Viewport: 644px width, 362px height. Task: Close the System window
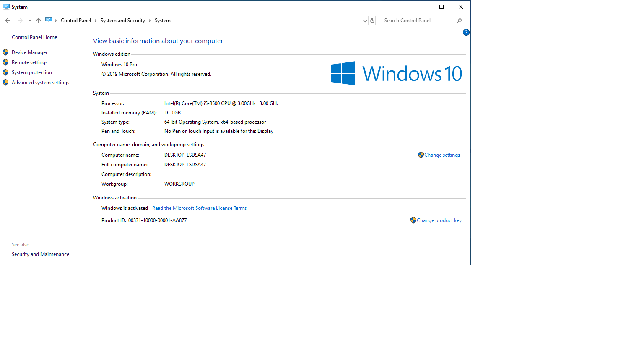[x=461, y=7]
